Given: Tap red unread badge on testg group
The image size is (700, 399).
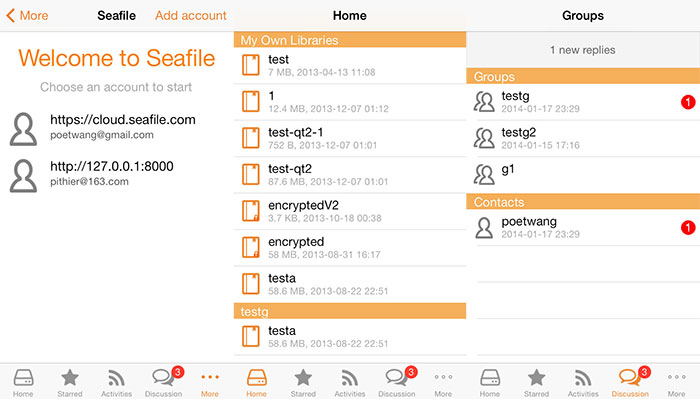Looking at the screenshot, I should (x=688, y=102).
